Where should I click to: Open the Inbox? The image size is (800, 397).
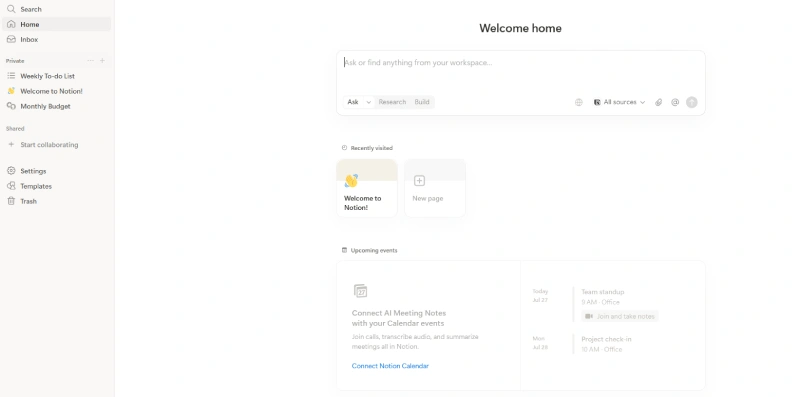coord(56,39)
